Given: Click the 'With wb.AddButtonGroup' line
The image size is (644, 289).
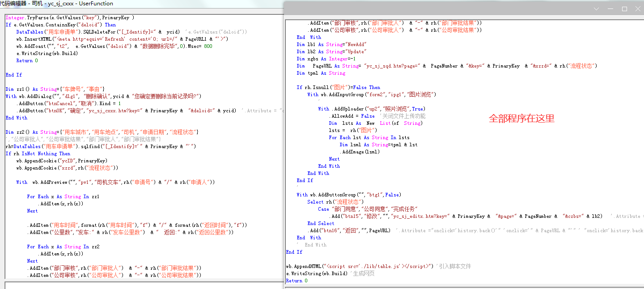Looking at the screenshot, I should click(349, 195).
